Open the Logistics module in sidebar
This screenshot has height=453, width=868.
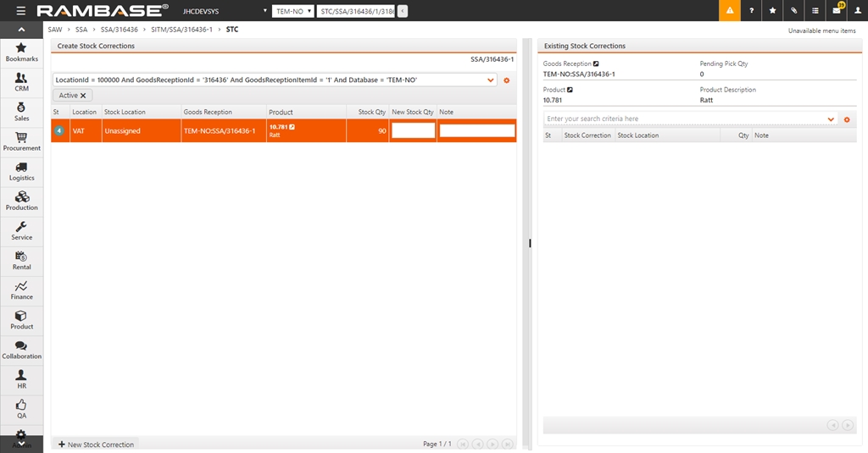22,170
